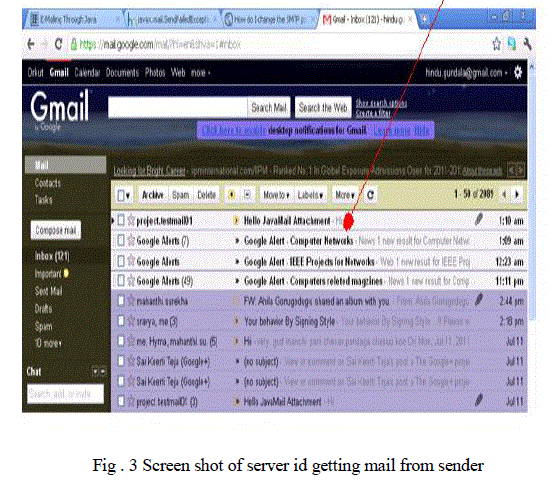Bookmark page with the star icon

tap(497, 44)
